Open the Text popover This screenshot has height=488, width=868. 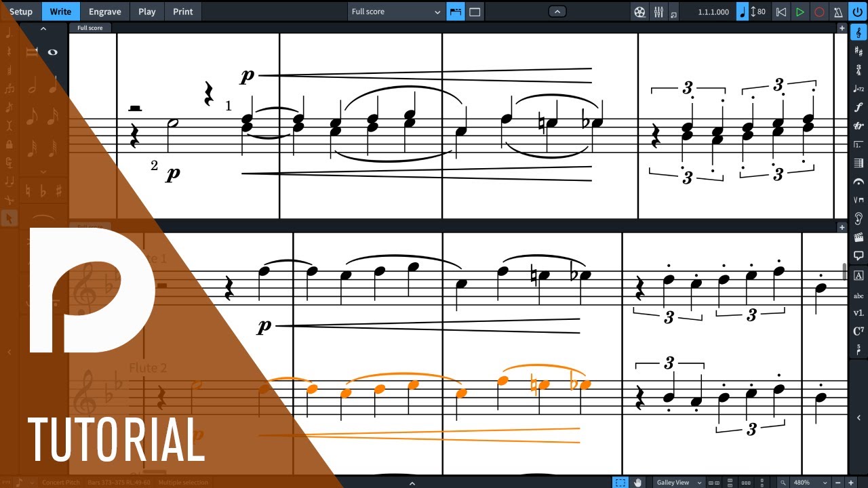click(859, 296)
